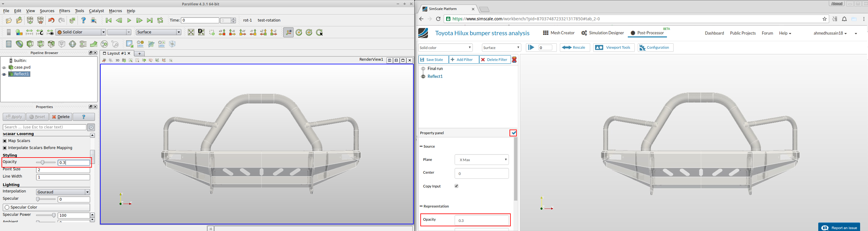Apply the Contour filter icon
This screenshot has width=868, height=231.
click(x=19, y=44)
